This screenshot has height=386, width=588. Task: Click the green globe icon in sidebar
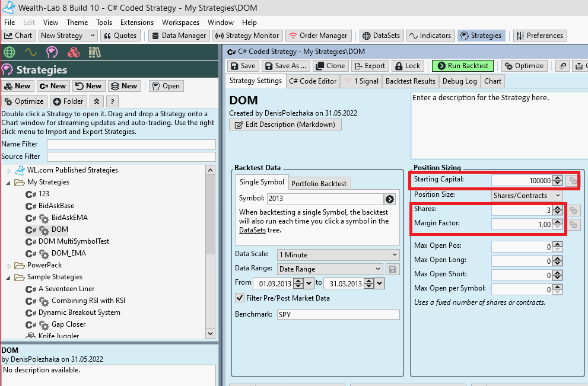coord(9,52)
